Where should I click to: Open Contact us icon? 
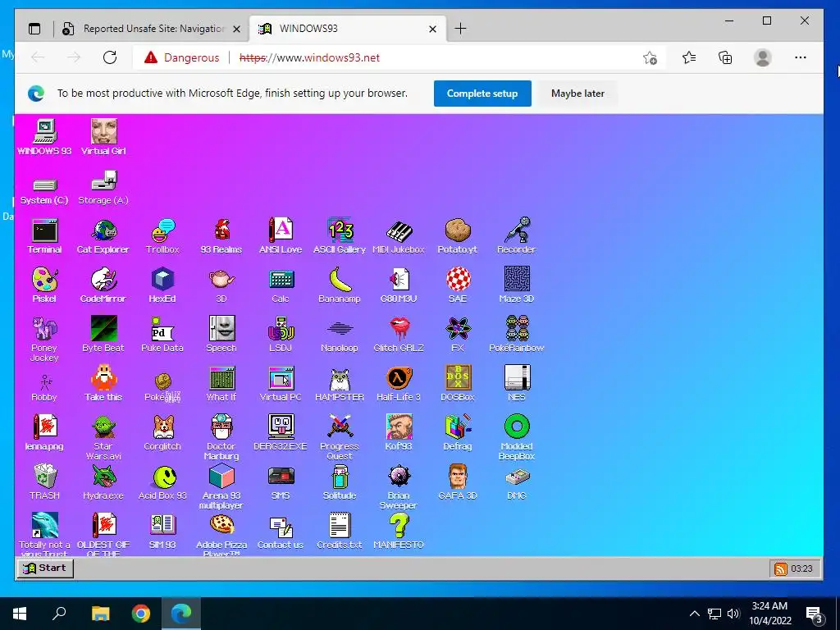(281, 532)
